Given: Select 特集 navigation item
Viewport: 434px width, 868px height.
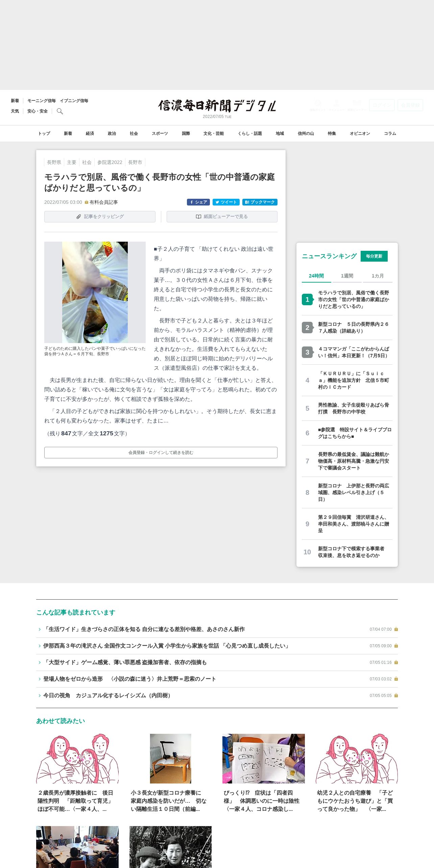Looking at the screenshot, I should pos(332,134).
